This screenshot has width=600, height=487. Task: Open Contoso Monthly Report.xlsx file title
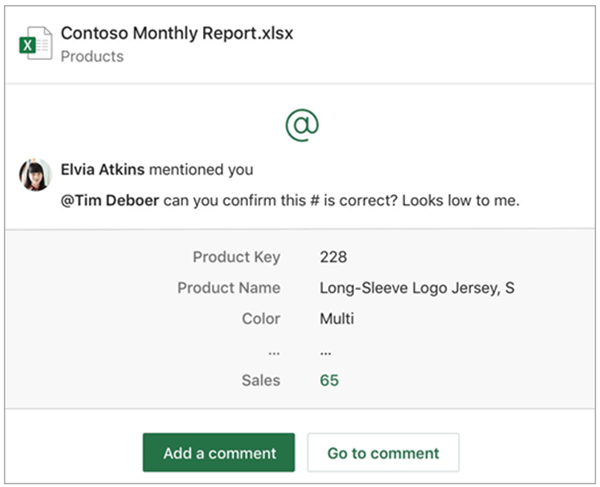tap(177, 33)
